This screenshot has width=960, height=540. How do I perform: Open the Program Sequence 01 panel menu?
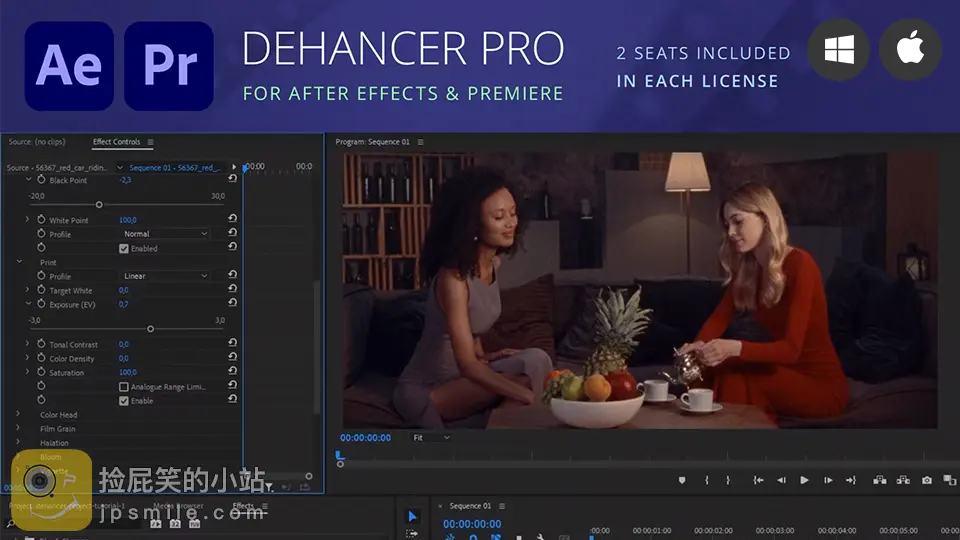[x=421, y=142]
